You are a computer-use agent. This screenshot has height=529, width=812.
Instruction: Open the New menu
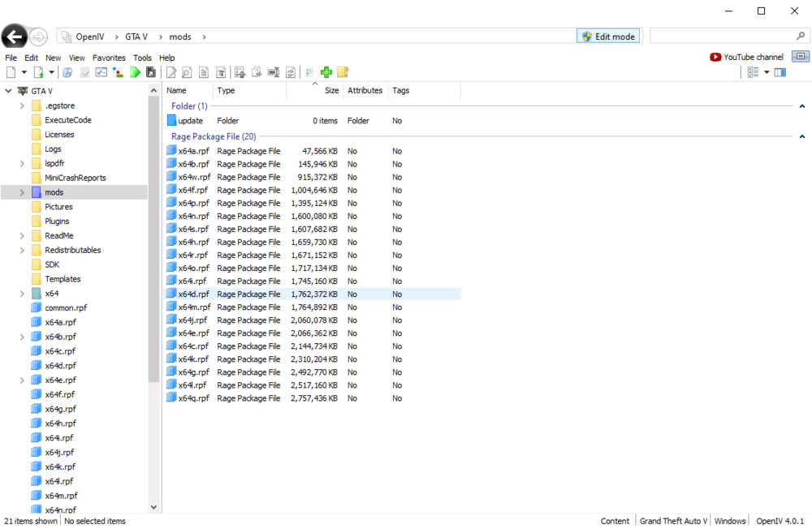53,58
